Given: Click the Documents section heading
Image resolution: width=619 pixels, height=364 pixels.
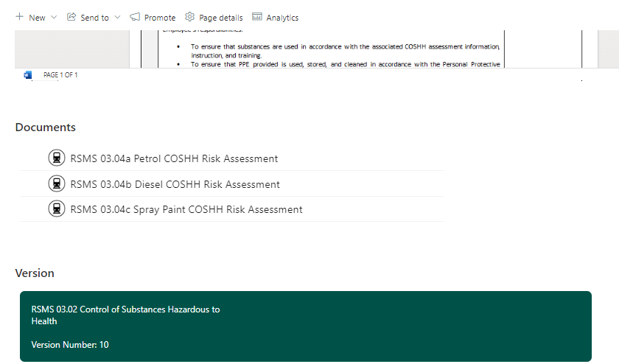Looking at the screenshot, I should [46, 127].
